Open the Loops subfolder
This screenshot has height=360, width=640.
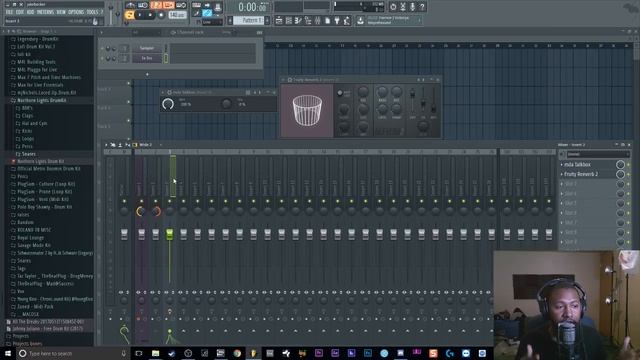28,139
